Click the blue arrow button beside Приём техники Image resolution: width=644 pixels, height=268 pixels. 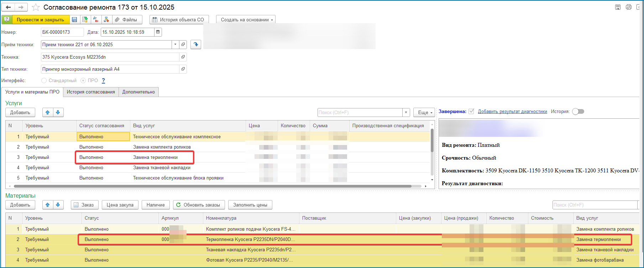coord(196,44)
